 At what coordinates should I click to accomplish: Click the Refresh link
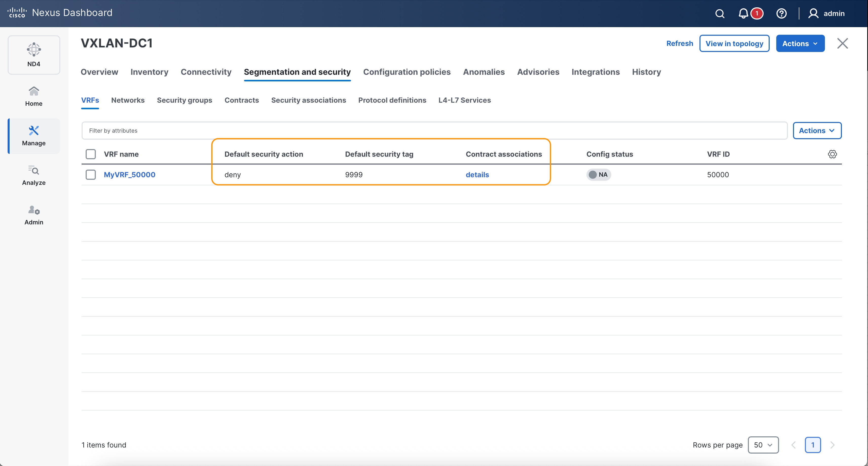pos(680,44)
